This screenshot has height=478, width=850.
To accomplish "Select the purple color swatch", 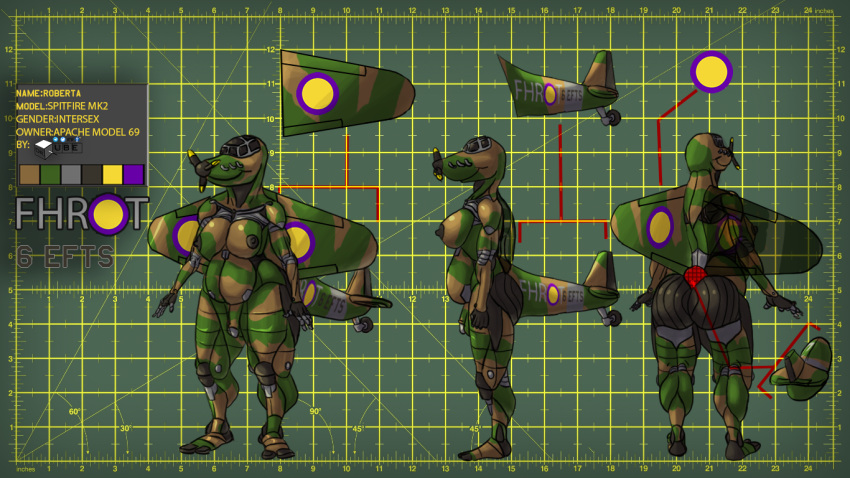I will pyautogui.click(x=133, y=174).
